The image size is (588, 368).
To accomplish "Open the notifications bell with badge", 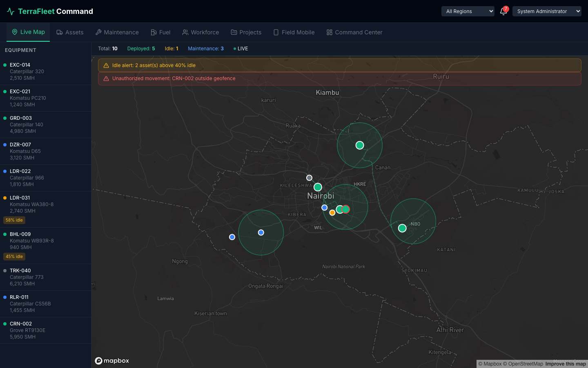I will tap(503, 11).
